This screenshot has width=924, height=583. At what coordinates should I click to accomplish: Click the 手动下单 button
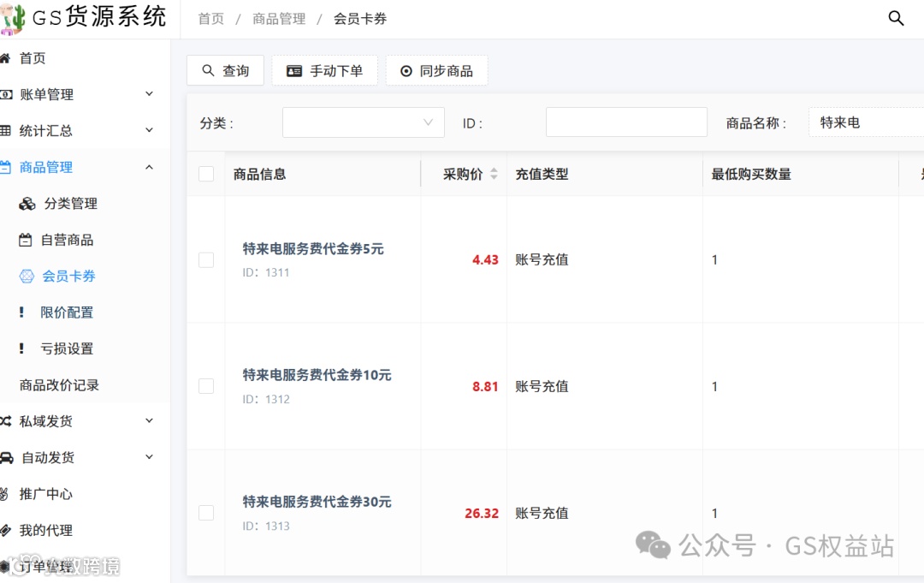coord(325,71)
